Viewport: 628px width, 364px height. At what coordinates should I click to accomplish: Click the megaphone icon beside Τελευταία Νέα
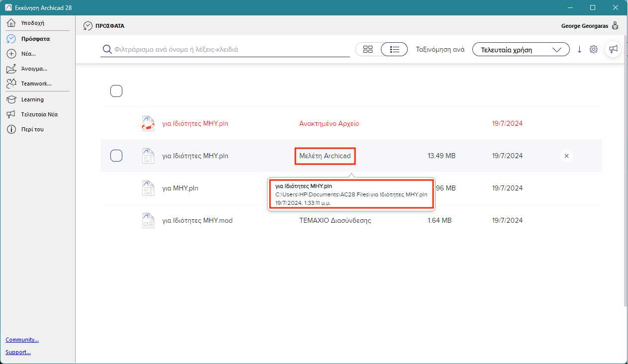(x=11, y=114)
